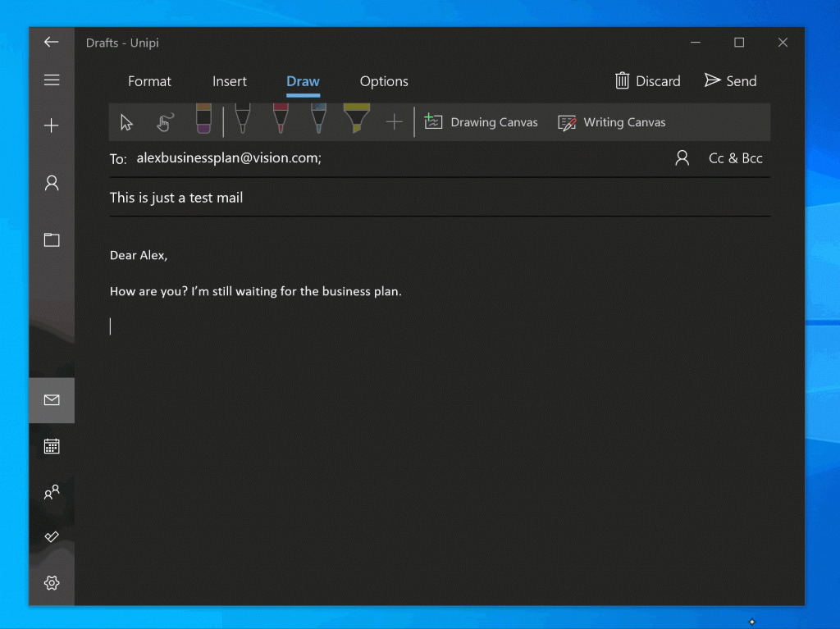The height and width of the screenshot is (629, 840).
Task: Send the email to Alex
Action: (730, 80)
